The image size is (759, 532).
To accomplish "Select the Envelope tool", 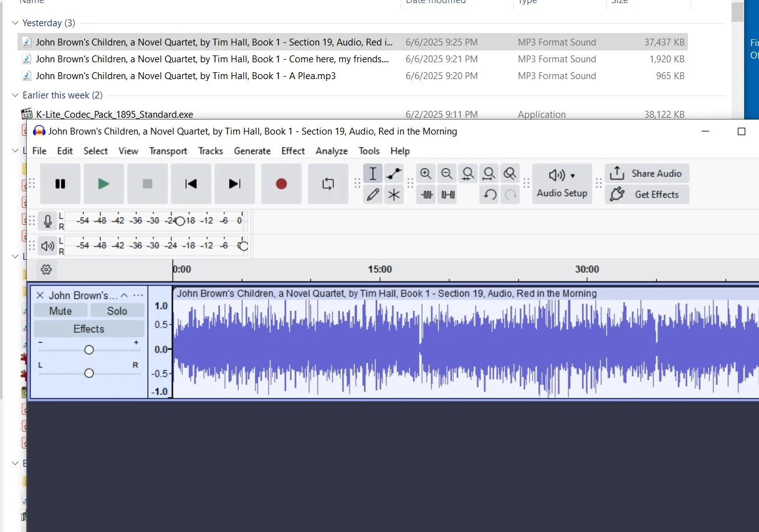I will coord(394,173).
